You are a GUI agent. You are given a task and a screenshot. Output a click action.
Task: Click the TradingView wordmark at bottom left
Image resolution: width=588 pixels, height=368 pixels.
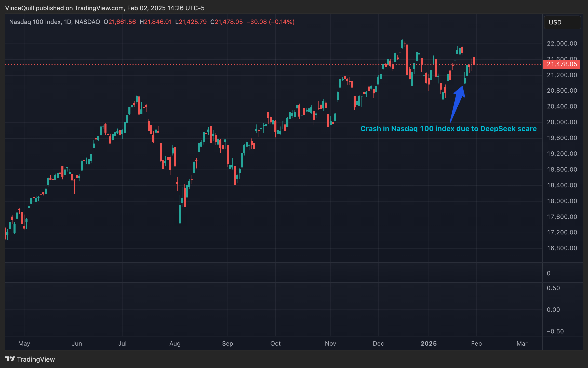click(36, 359)
